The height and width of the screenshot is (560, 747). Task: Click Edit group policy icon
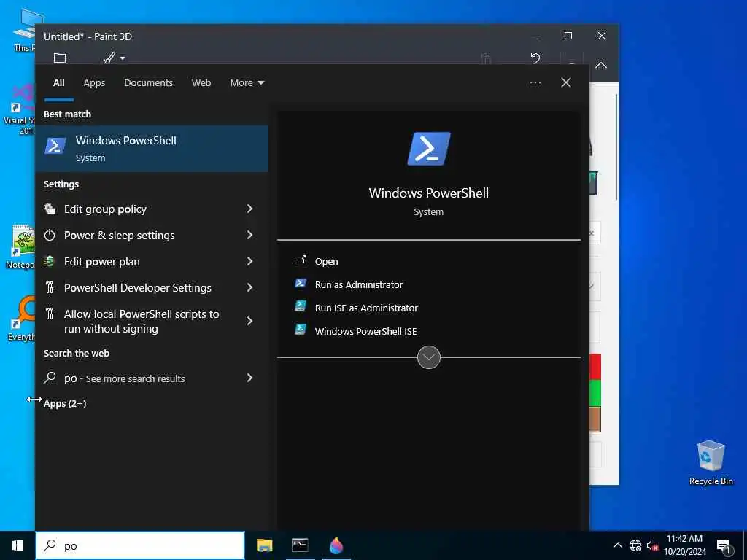click(50, 209)
